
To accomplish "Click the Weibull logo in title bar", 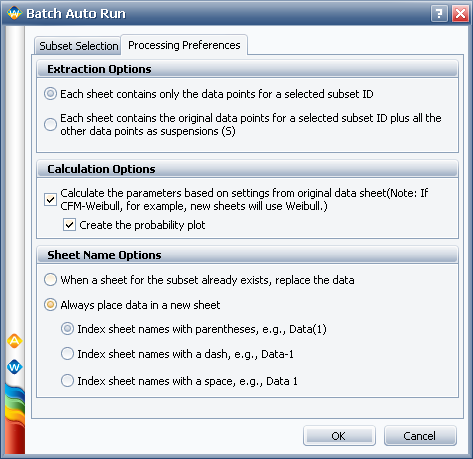I will coord(14,13).
